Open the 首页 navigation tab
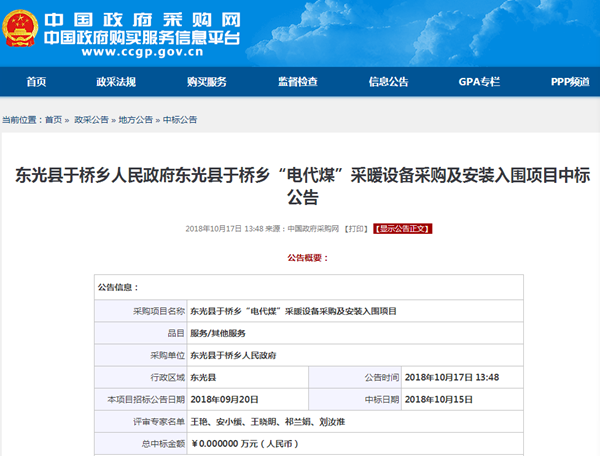 click(36, 82)
